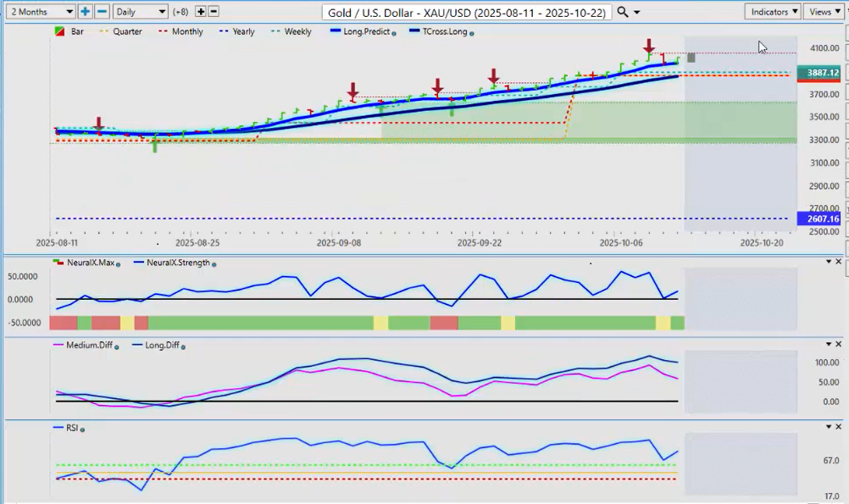Click the blue plus zoom-in button
This screenshot has height=504, width=849.
coord(86,12)
